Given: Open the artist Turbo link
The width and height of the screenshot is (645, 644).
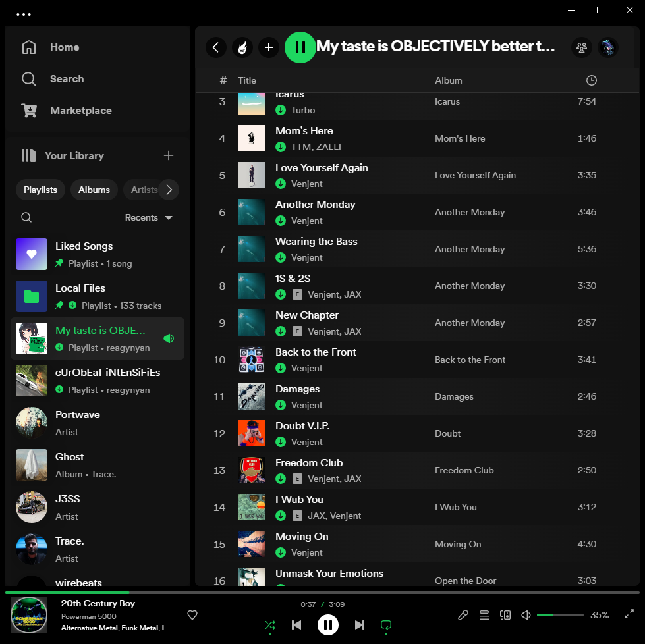Looking at the screenshot, I should coord(303,110).
